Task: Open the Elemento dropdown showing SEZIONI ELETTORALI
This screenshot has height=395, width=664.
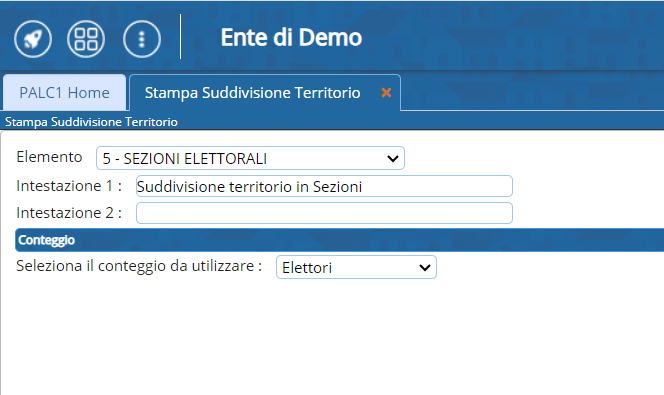Action: coord(250,158)
